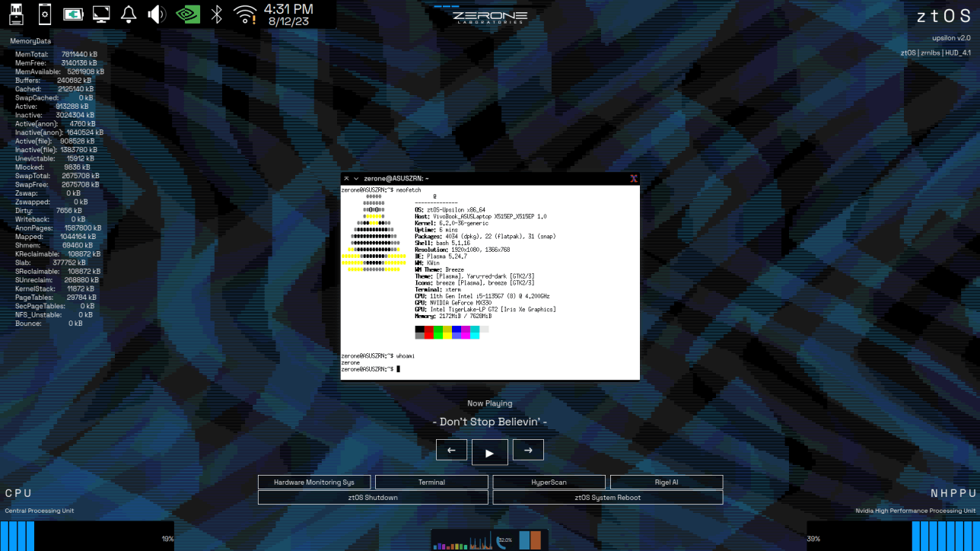Open the Wi-Fi network icon
Viewport: 980px width, 551px height.
click(x=245, y=14)
